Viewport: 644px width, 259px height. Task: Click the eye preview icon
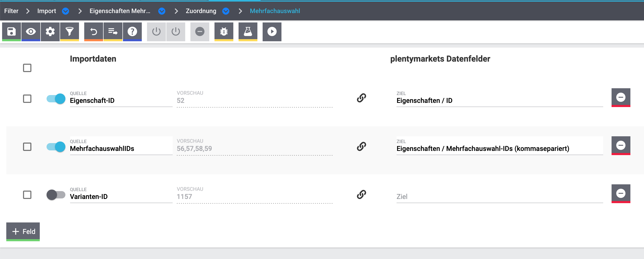(31, 32)
